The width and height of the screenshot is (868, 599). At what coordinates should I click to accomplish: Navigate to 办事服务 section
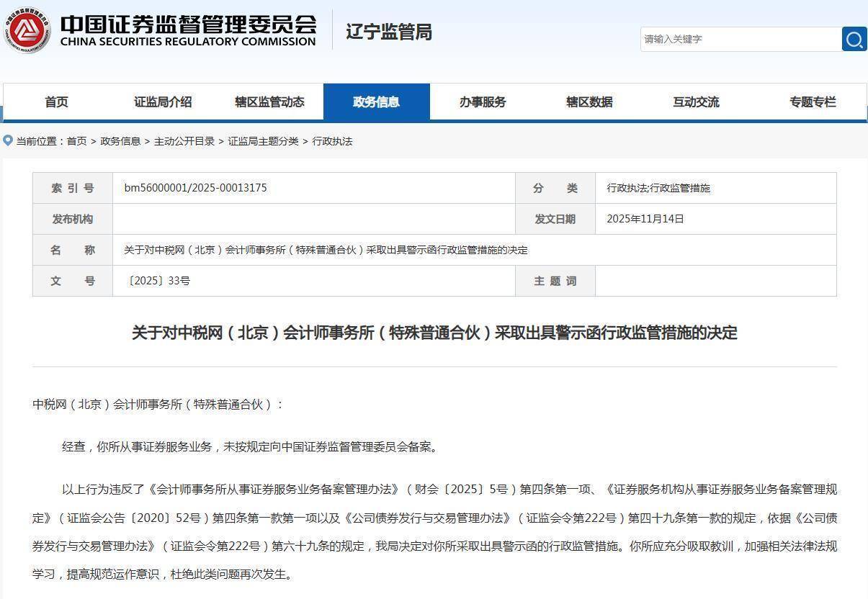[x=483, y=102]
